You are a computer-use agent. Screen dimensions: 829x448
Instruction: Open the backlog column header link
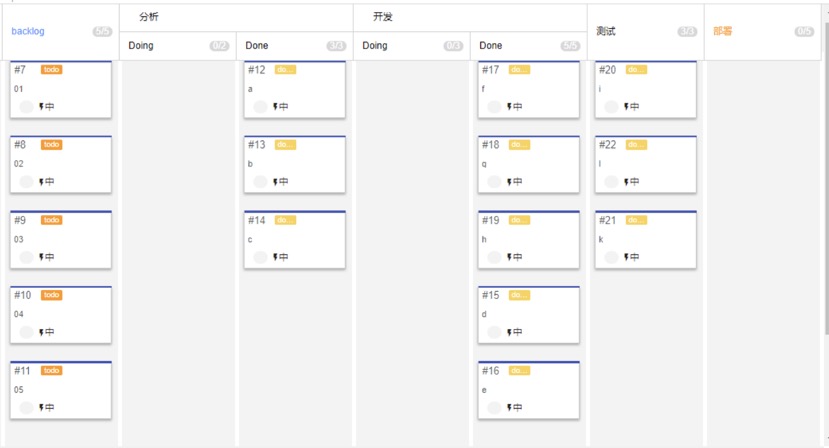[28, 31]
